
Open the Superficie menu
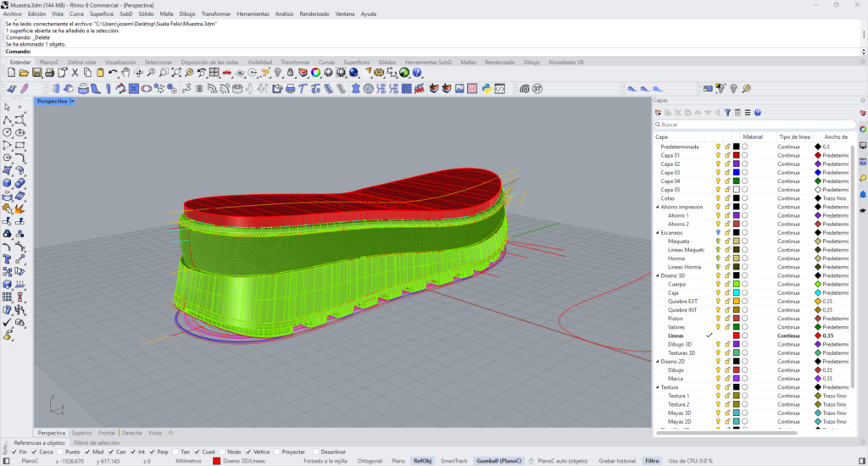click(x=102, y=14)
